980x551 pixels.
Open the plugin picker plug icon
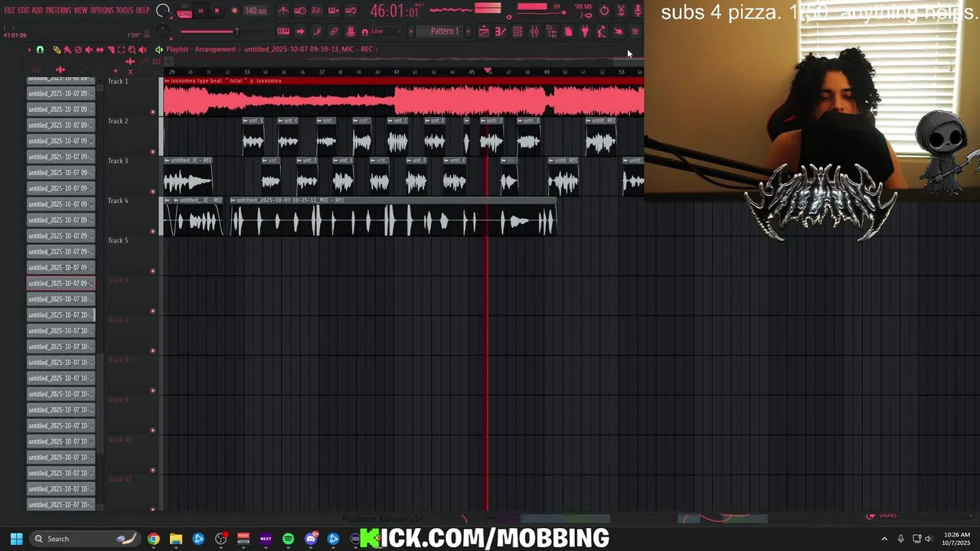point(585,31)
